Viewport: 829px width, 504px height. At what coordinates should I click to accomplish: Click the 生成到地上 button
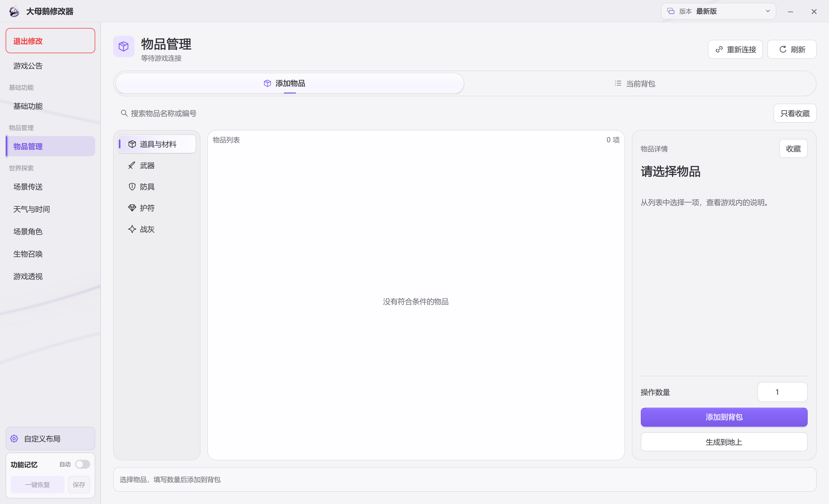pyautogui.click(x=724, y=442)
